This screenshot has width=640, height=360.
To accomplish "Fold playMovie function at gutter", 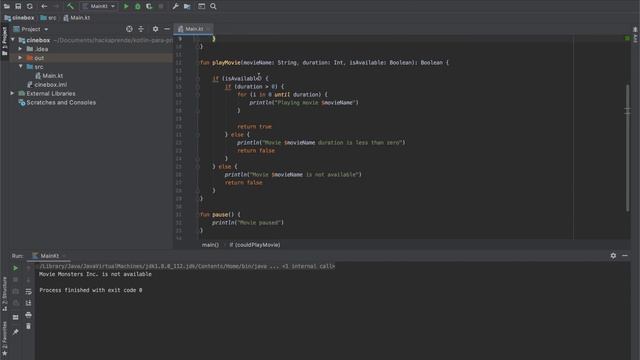I will (198, 62).
